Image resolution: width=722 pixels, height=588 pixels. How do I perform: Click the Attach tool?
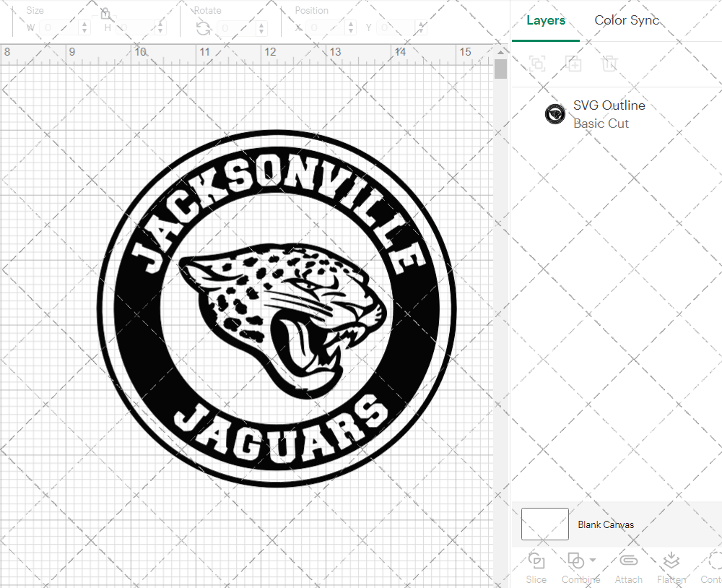629,568
